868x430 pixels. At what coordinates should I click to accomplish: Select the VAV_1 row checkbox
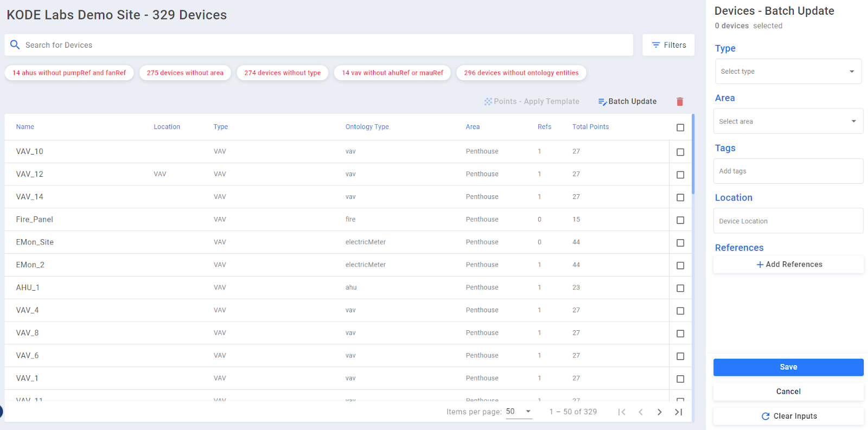[x=680, y=380]
